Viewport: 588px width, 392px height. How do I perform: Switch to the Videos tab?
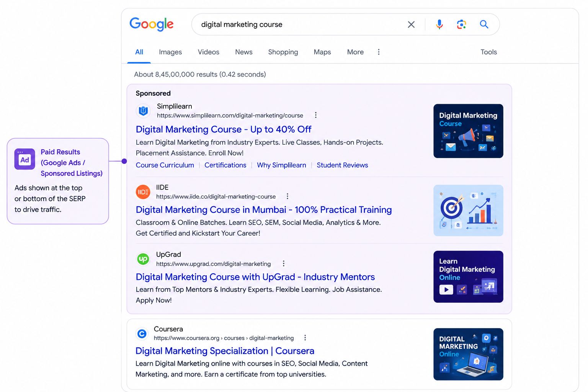coord(209,52)
